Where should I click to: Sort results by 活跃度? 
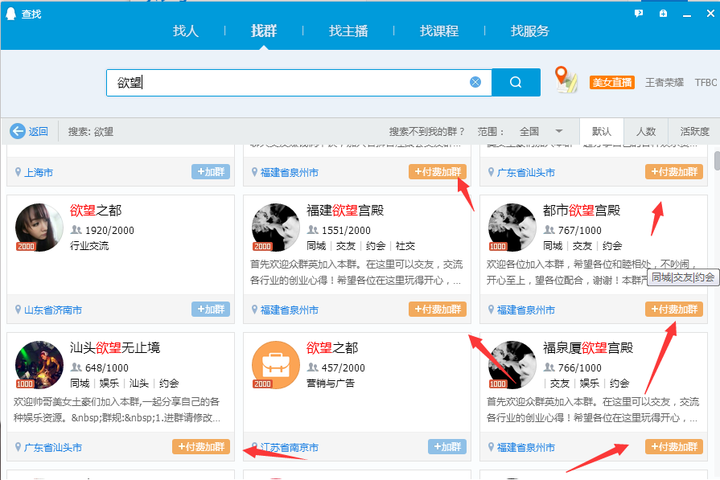(x=694, y=132)
